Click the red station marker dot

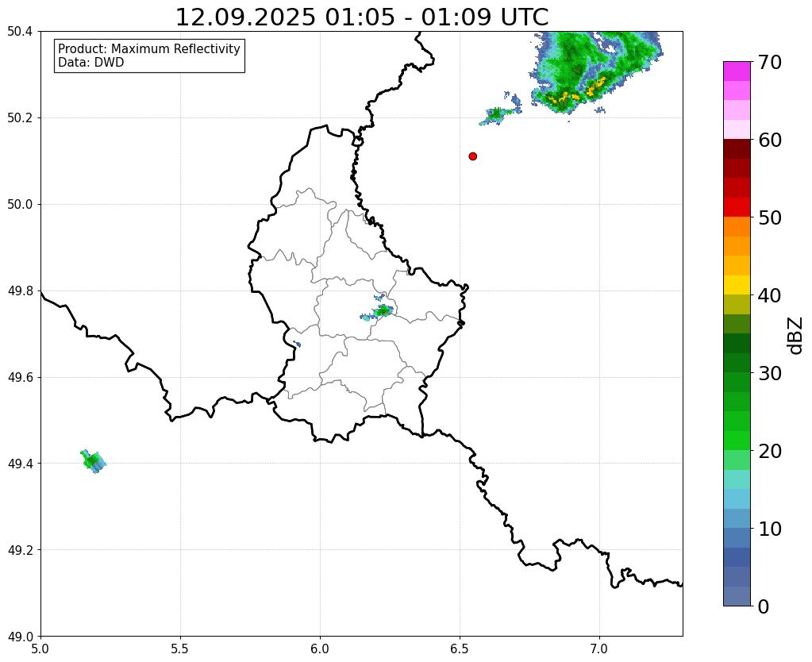pos(472,156)
